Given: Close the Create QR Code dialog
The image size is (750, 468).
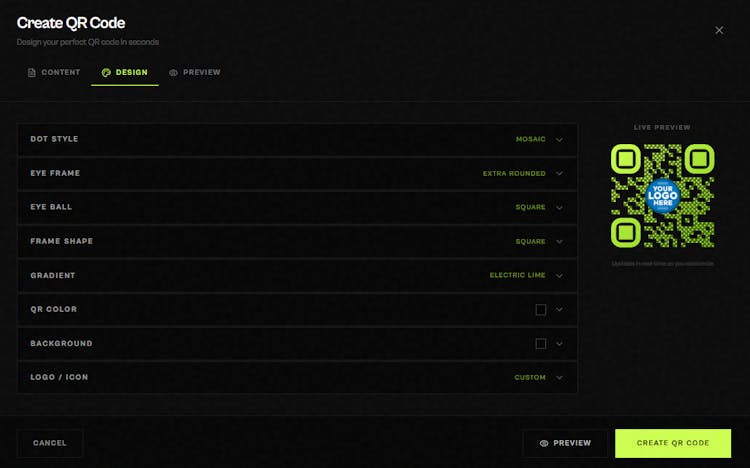Looking at the screenshot, I should [719, 30].
